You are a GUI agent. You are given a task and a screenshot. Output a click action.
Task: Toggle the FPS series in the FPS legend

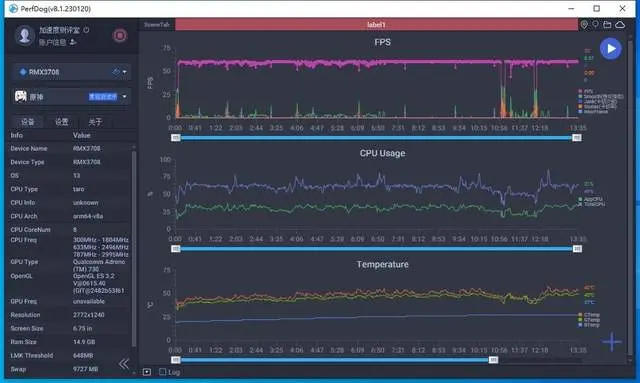click(x=586, y=91)
